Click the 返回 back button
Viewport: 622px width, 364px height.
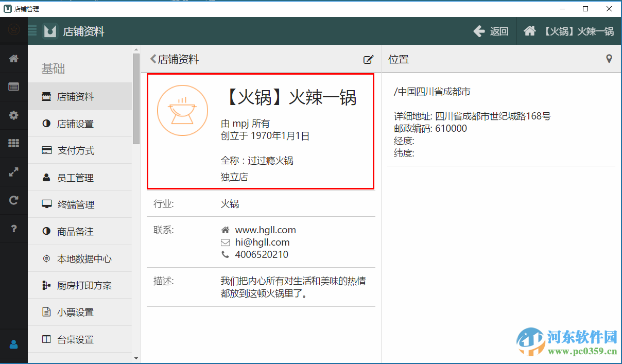click(491, 31)
